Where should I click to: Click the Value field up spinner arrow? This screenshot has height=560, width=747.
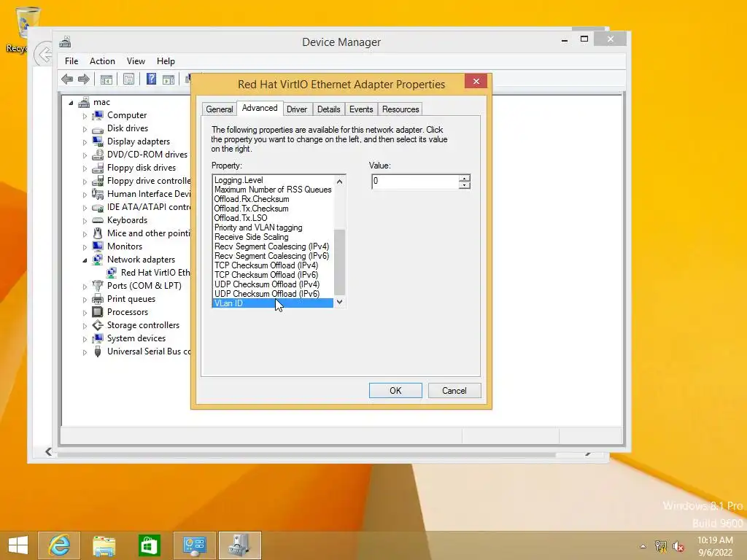click(465, 178)
